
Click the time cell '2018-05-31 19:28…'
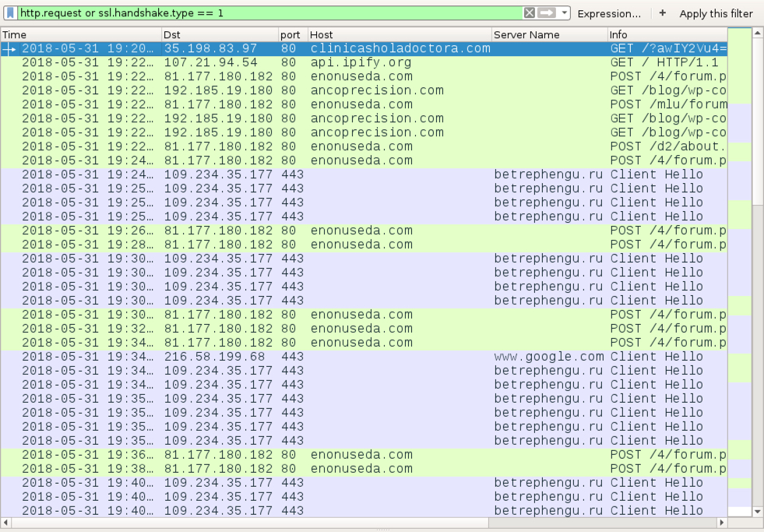(x=87, y=245)
